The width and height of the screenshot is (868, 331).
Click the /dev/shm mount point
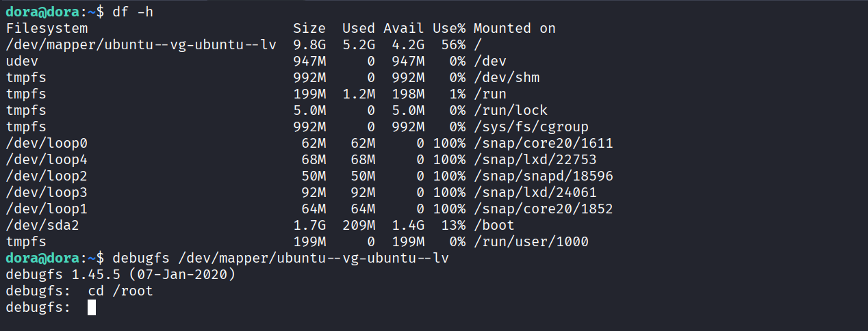pyautogui.click(x=506, y=77)
